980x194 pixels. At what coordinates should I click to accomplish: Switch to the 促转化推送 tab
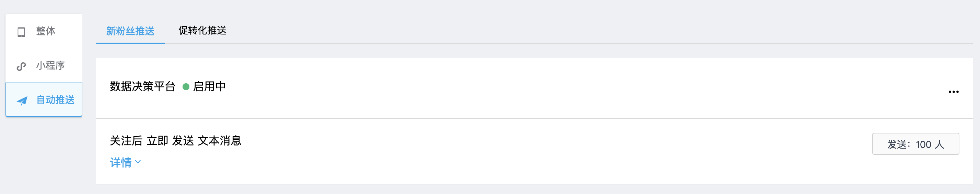coord(202,31)
